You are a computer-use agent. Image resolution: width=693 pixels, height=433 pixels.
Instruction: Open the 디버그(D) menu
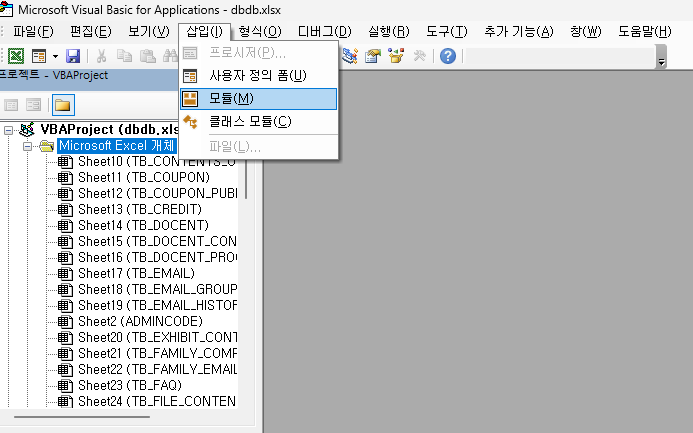(324, 31)
